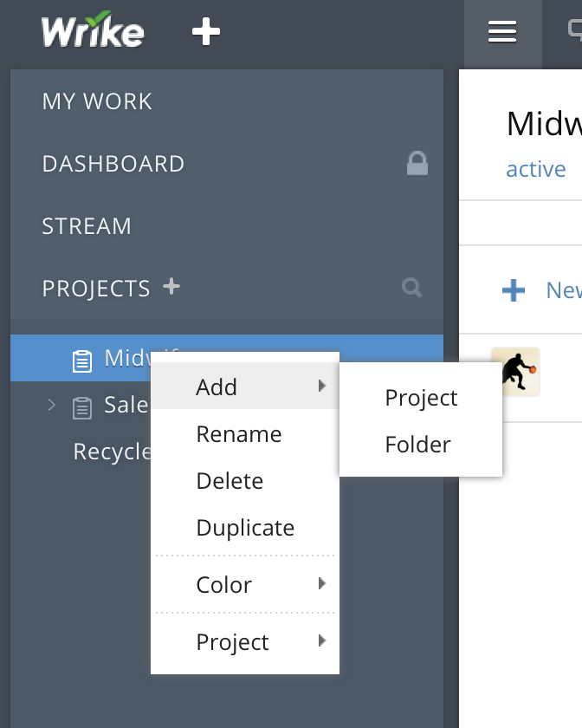Expand the Color submenu arrow
This screenshot has height=728, width=582.
coord(322,583)
